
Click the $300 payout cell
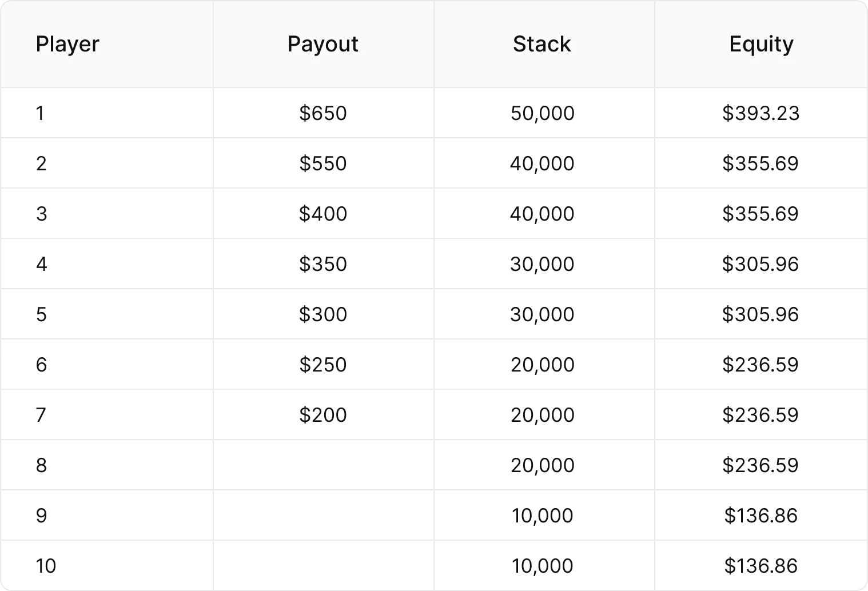tap(322, 314)
